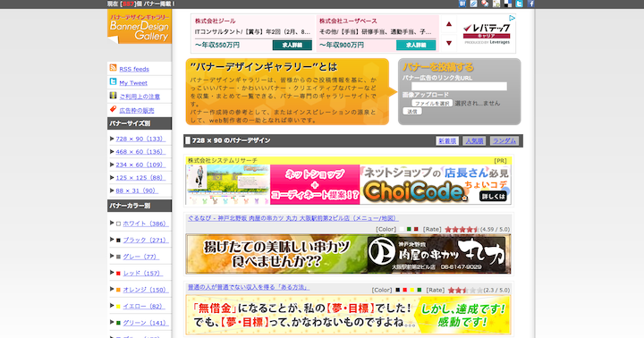Click the red down arrow in job ad
The height and width of the screenshot is (338, 644).
point(448,43)
